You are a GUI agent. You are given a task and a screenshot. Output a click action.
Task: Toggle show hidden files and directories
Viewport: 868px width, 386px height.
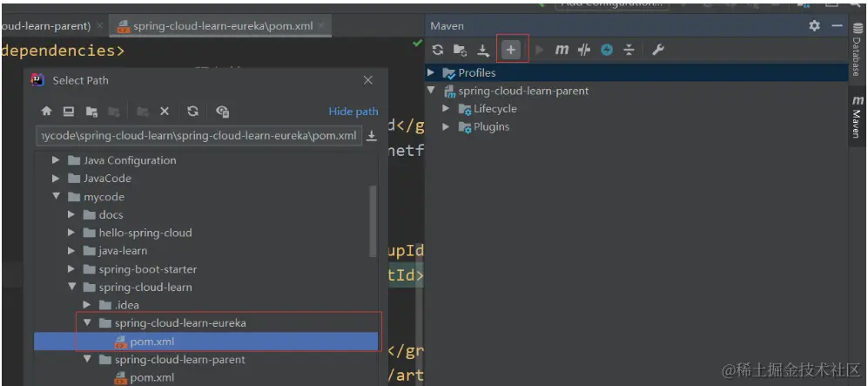[x=223, y=112]
